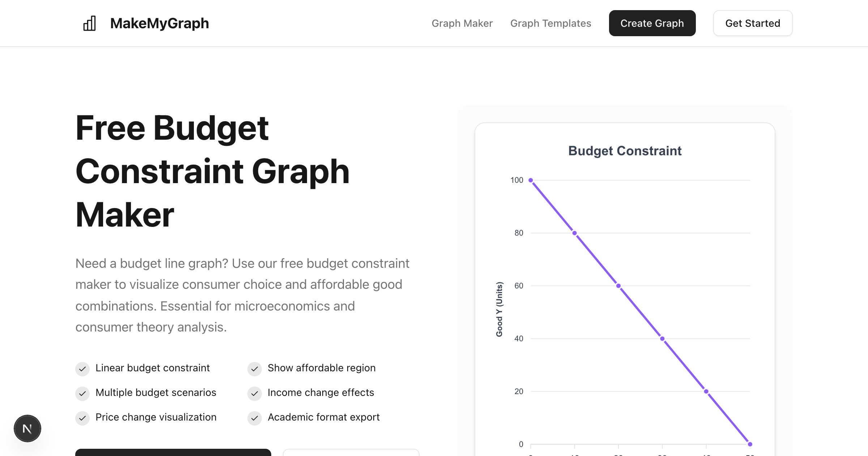The width and height of the screenshot is (868, 456).
Task: Click the MakeMyGraph bar chart logo icon
Action: coord(89,23)
